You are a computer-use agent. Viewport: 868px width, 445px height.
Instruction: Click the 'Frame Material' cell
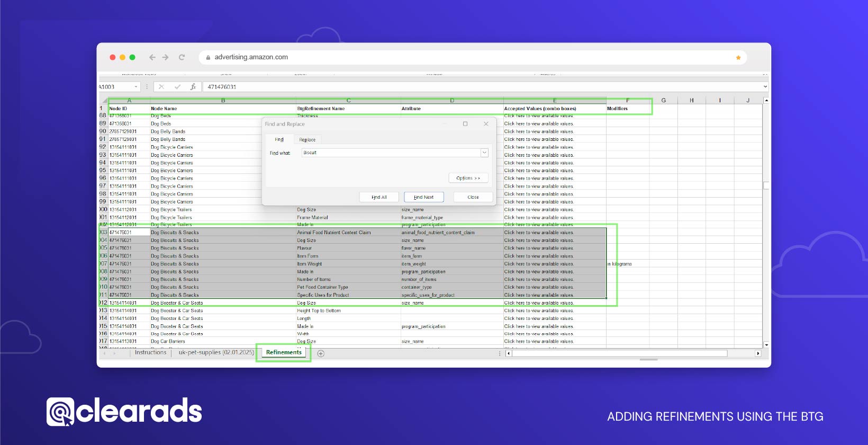point(348,217)
